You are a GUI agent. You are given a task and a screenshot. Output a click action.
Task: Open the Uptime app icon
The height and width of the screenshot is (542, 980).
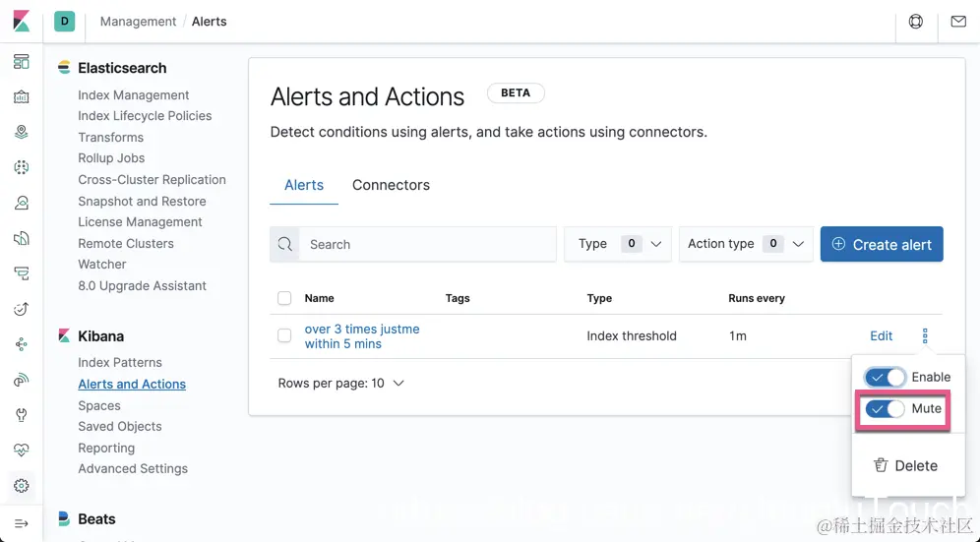click(22, 309)
